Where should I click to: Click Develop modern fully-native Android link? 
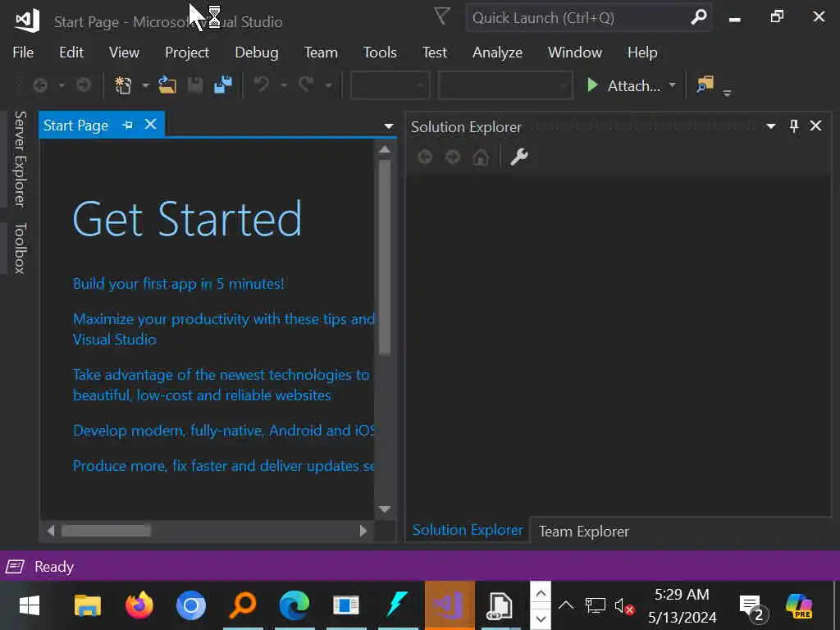click(x=223, y=430)
